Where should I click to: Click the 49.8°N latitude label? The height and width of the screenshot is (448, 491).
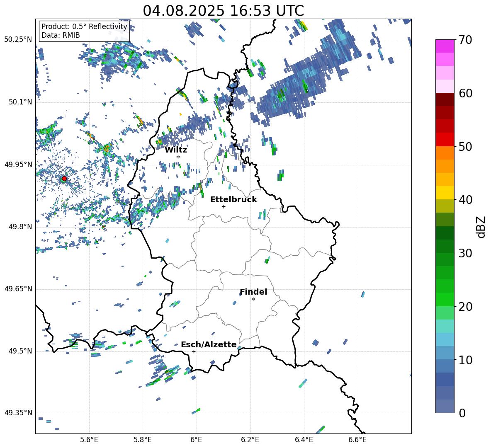[20, 227]
